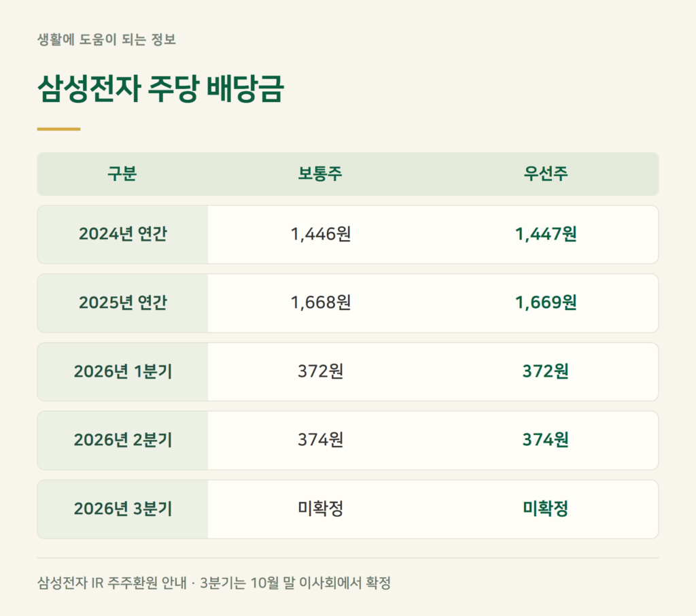Click the '구분' column header
Screen dimensions: 696x616
click(122, 173)
